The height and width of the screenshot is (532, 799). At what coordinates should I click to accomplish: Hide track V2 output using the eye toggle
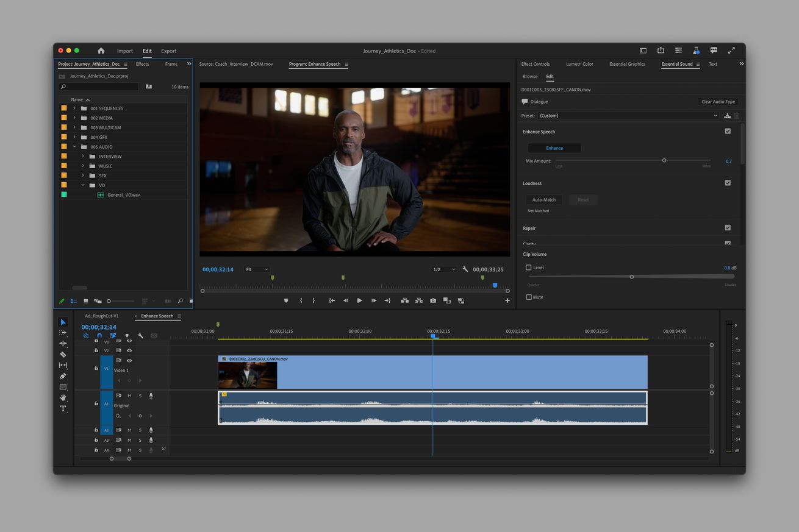click(x=129, y=350)
